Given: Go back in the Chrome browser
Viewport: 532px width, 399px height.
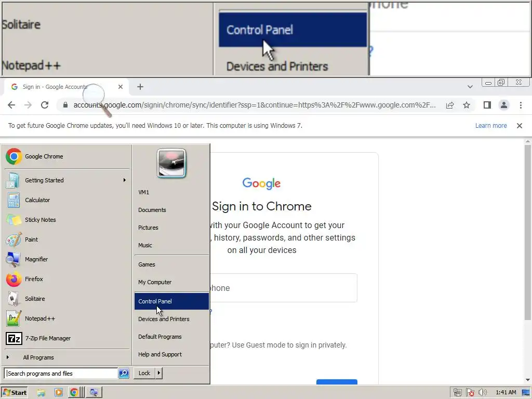Looking at the screenshot, I should (11, 105).
